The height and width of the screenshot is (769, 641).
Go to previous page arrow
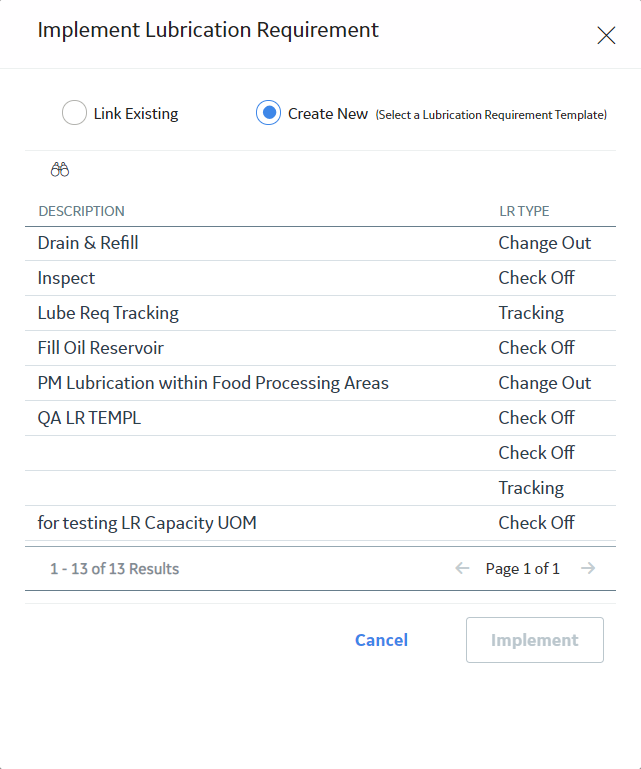462,568
